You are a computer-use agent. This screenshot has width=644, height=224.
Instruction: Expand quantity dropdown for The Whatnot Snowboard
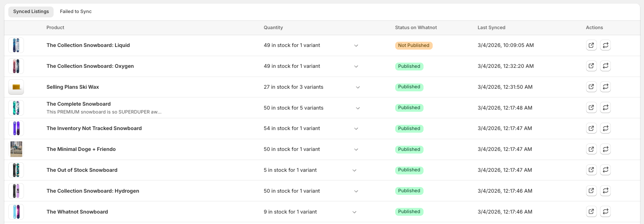(x=354, y=212)
